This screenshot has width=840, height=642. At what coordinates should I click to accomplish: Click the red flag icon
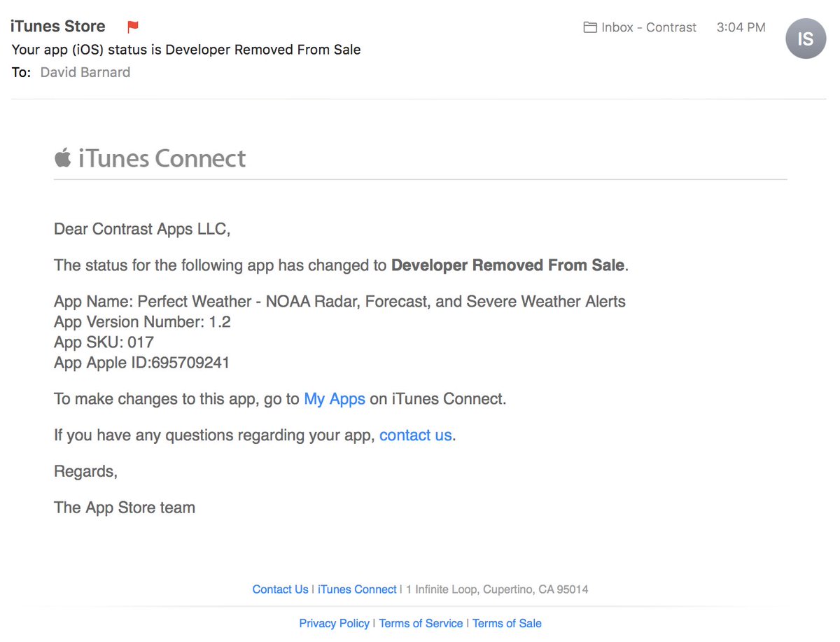133,27
